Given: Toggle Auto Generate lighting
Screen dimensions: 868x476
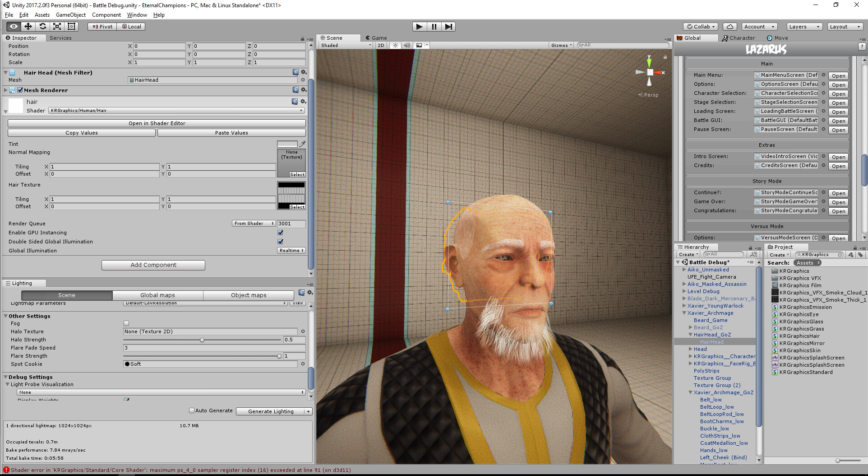Looking at the screenshot, I should click(x=192, y=411).
